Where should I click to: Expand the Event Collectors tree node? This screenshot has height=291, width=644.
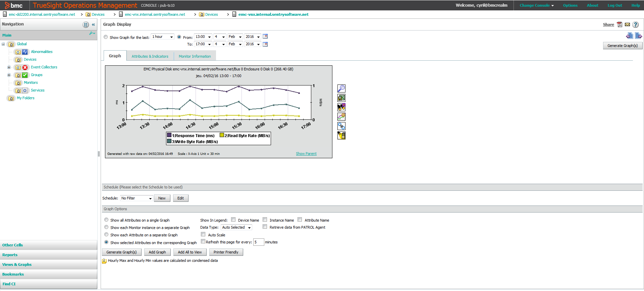tap(9, 67)
